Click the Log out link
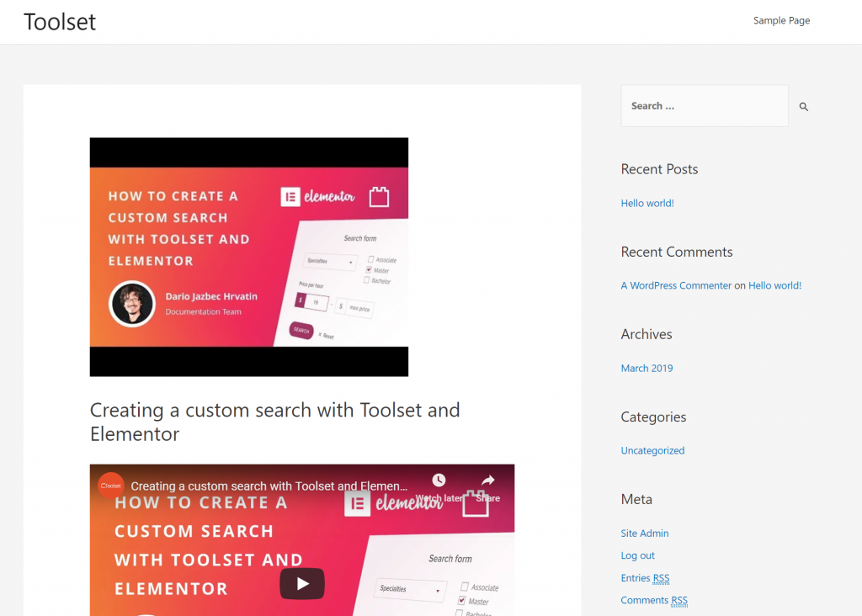This screenshot has width=862, height=616. pyautogui.click(x=638, y=555)
